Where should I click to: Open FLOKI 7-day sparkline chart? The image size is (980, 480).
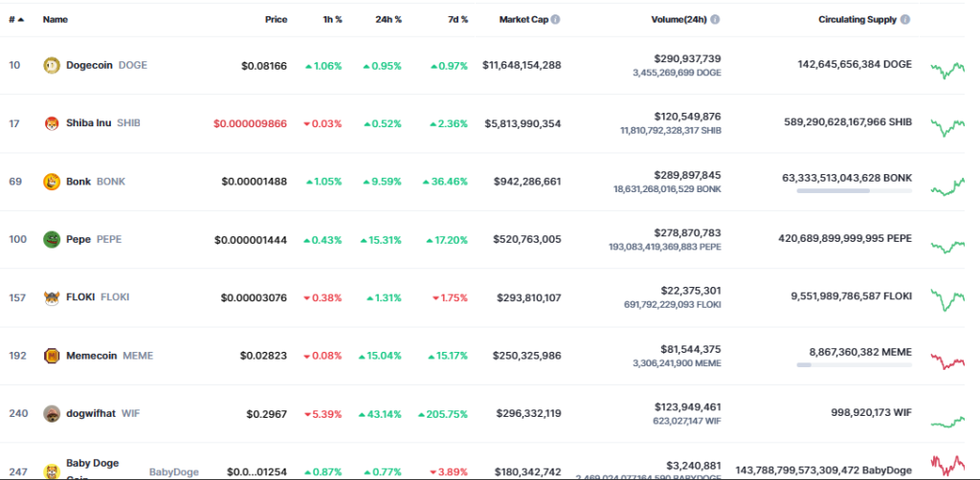tap(947, 299)
